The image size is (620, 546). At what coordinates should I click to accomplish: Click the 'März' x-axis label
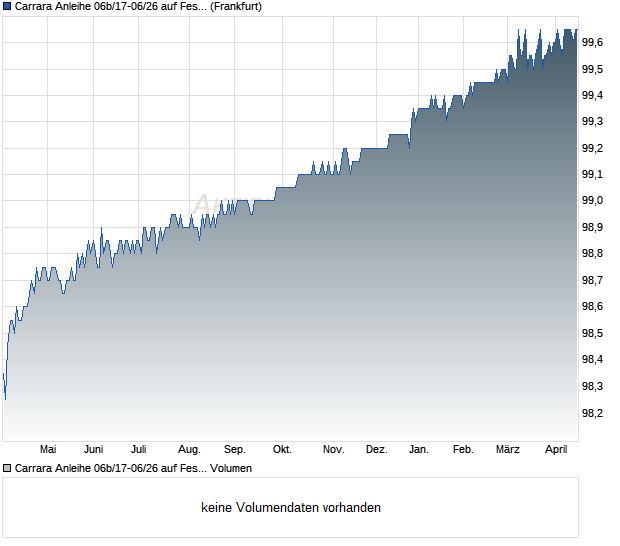pos(508,450)
